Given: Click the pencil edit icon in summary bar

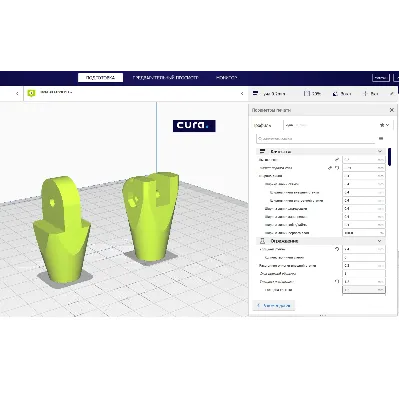Looking at the screenshot, I should [x=392, y=94].
